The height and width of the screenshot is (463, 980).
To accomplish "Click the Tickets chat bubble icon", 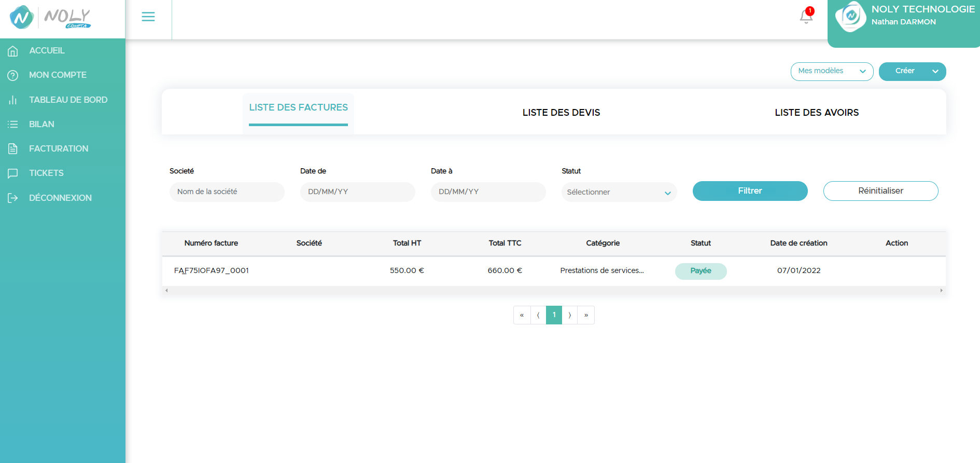I will point(13,173).
